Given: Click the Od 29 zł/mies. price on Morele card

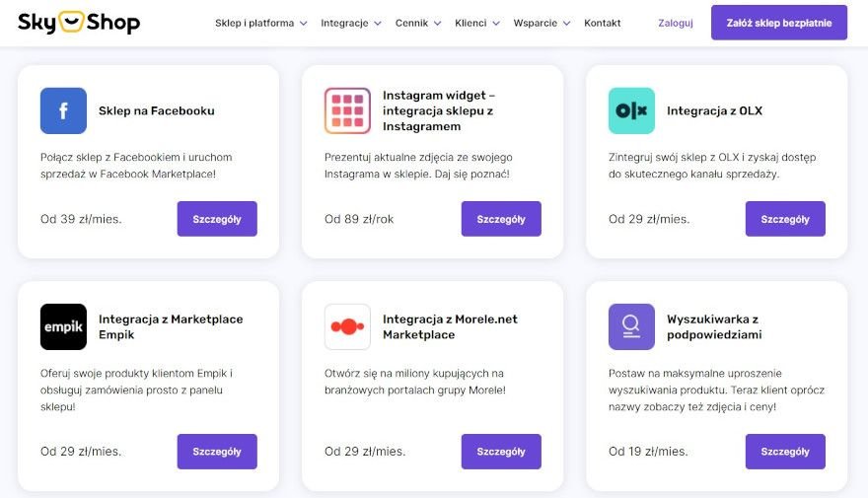Looking at the screenshot, I should point(365,452).
